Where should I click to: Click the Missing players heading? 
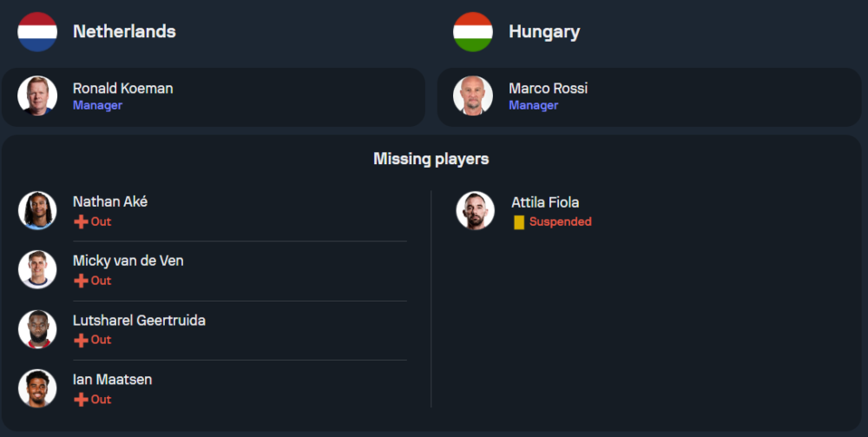[431, 159]
